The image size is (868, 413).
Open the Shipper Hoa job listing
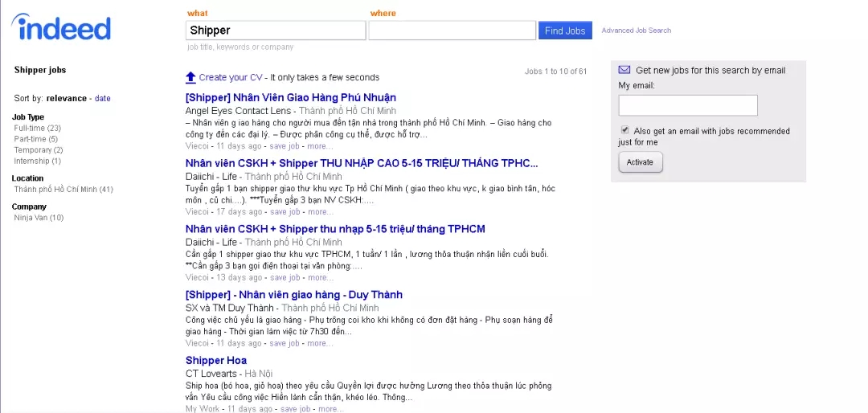(215, 361)
